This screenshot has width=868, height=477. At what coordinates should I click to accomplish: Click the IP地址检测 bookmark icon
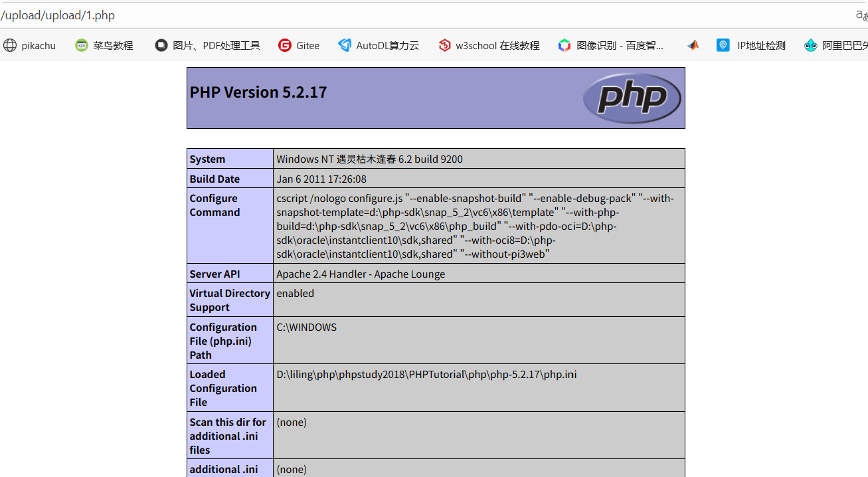pos(723,45)
